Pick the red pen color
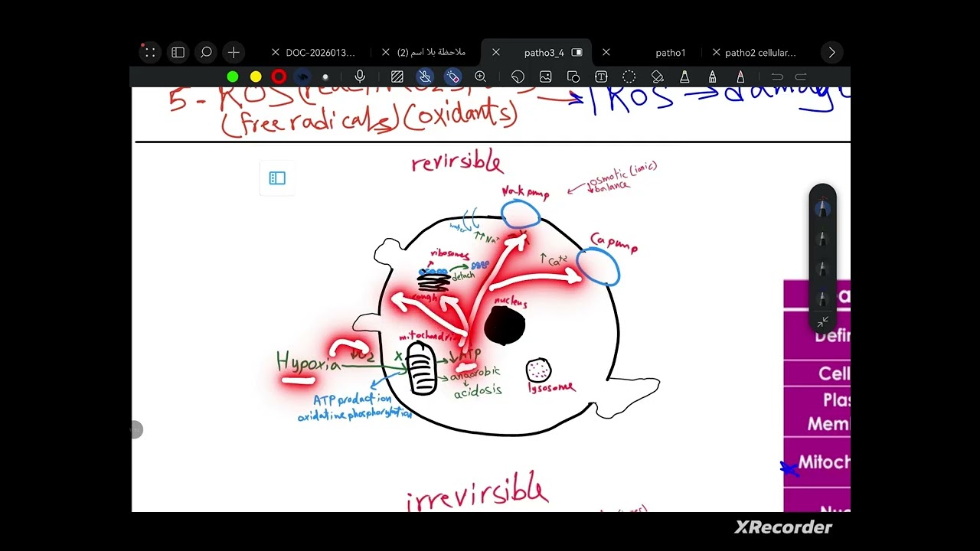Screen dimensions: 980x551 pyautogui.click(x=279, y=77)
